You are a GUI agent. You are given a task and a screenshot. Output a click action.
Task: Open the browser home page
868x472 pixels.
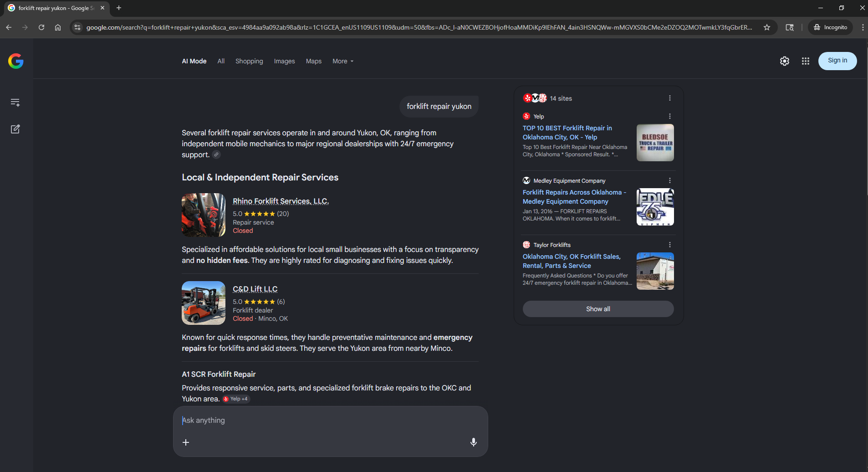[x=58, y=27]
